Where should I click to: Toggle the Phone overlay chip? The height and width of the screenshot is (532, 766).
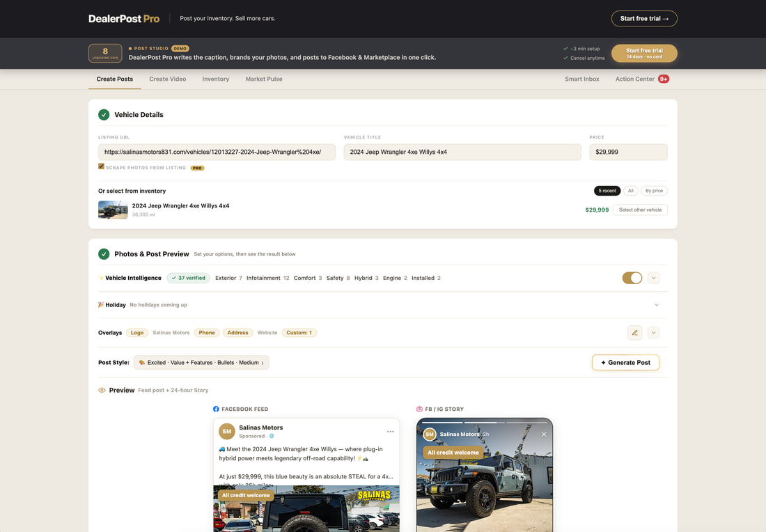pyautogui.click(x=207, y=333)
